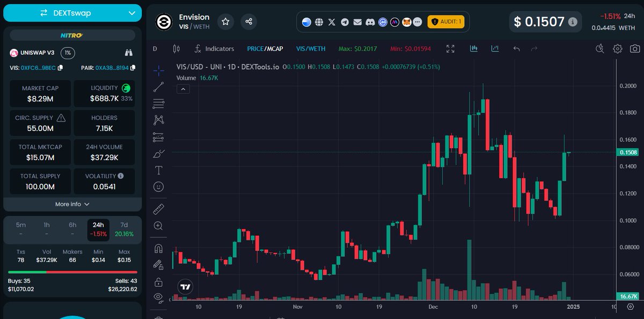
Task: Show more social links ellipsis
Action: (x=418, y=22)
